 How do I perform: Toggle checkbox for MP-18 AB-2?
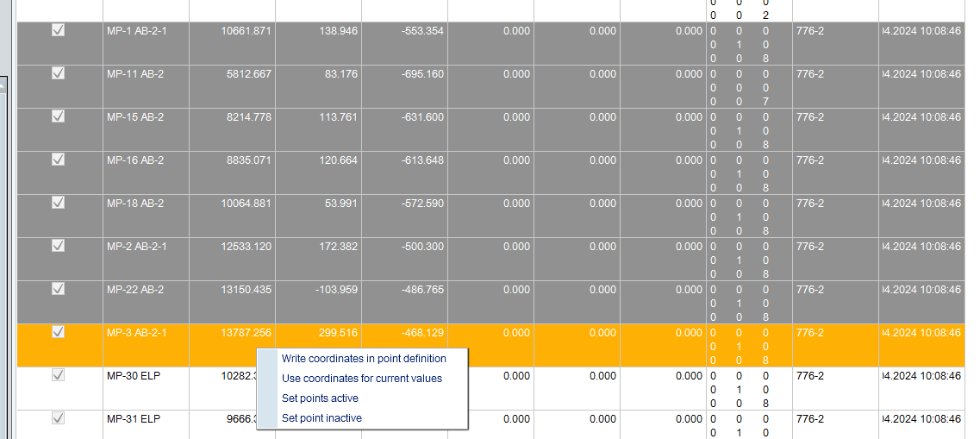coord(59,203)
